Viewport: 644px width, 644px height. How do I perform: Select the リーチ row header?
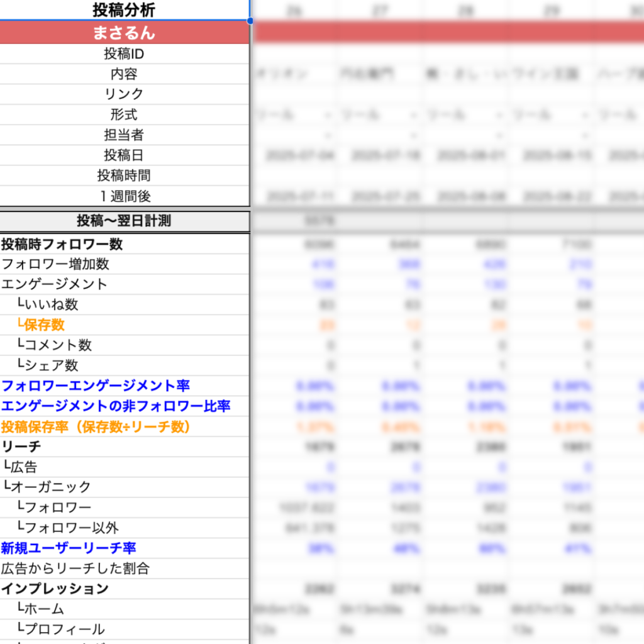[x=21, y=447]
